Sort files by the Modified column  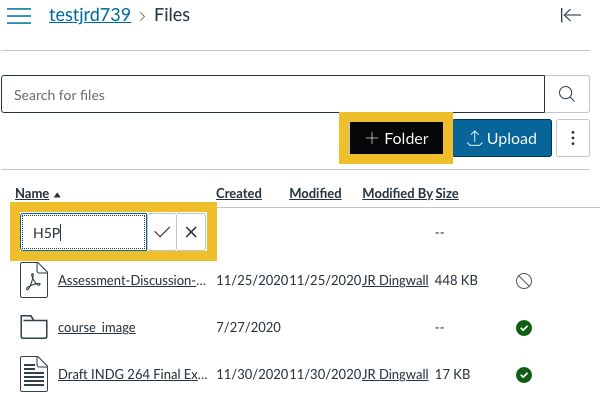click(316, 193)
